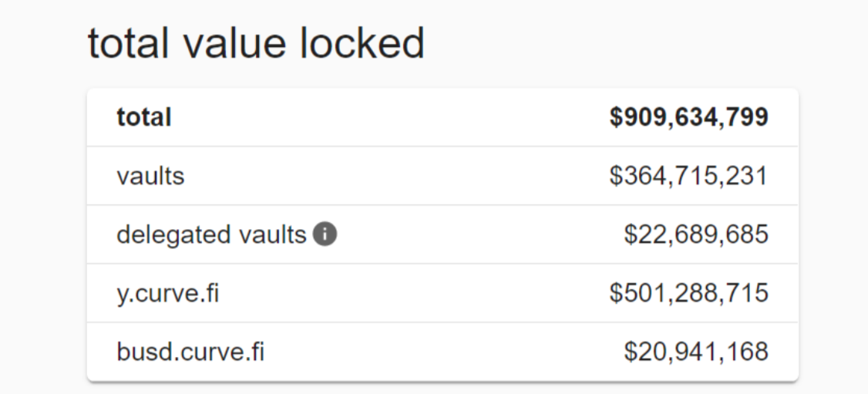Click the bold $909,634,799 total amount
Image resolution: width=868 pixels, height=394 pixels.
(x=688, y=116)
